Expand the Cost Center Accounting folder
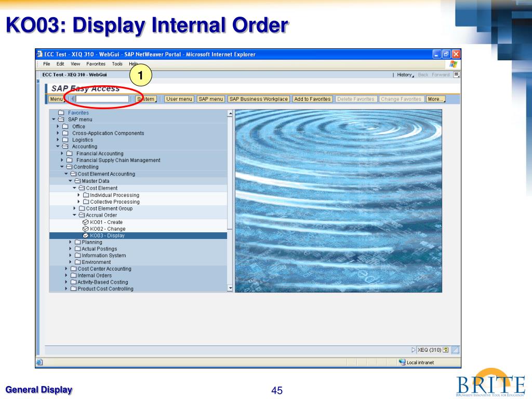532x399 pixels. click(66, 269)
